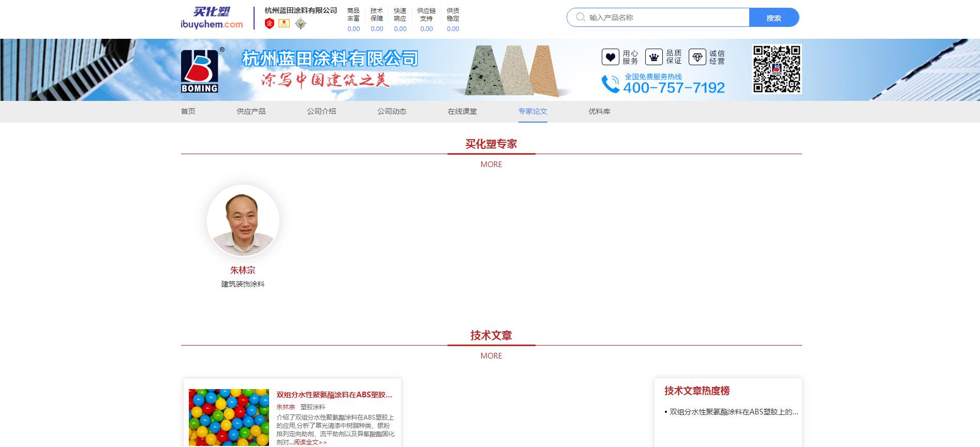Click the 供货稳定 rating label
980x447 pixels.
[453, 14]
